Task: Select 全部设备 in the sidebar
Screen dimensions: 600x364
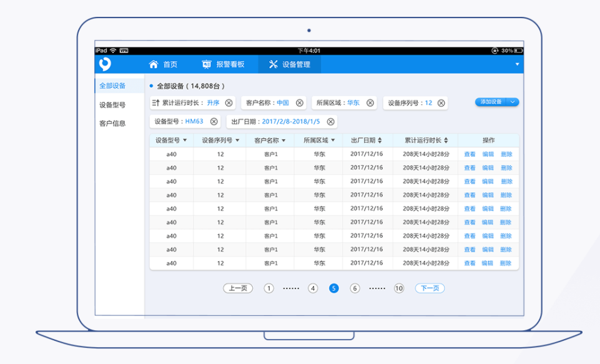Action: click(119, 86)
